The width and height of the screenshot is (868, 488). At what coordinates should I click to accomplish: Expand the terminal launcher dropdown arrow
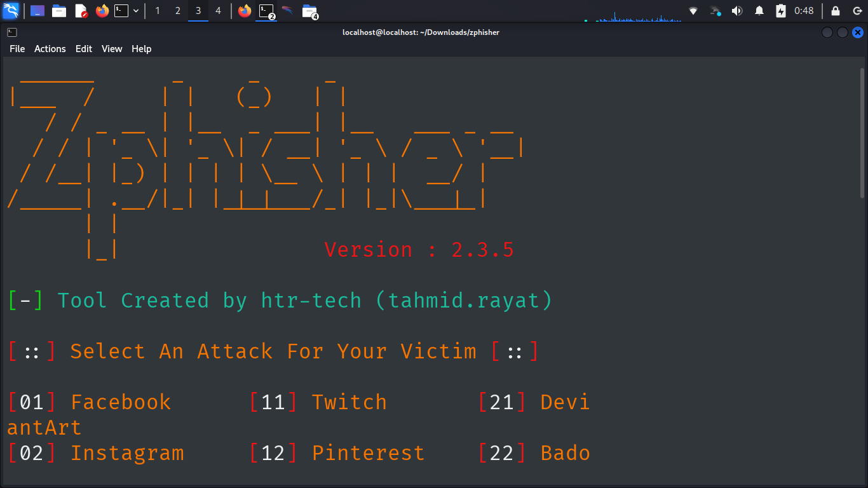click(x=136, y=11)
